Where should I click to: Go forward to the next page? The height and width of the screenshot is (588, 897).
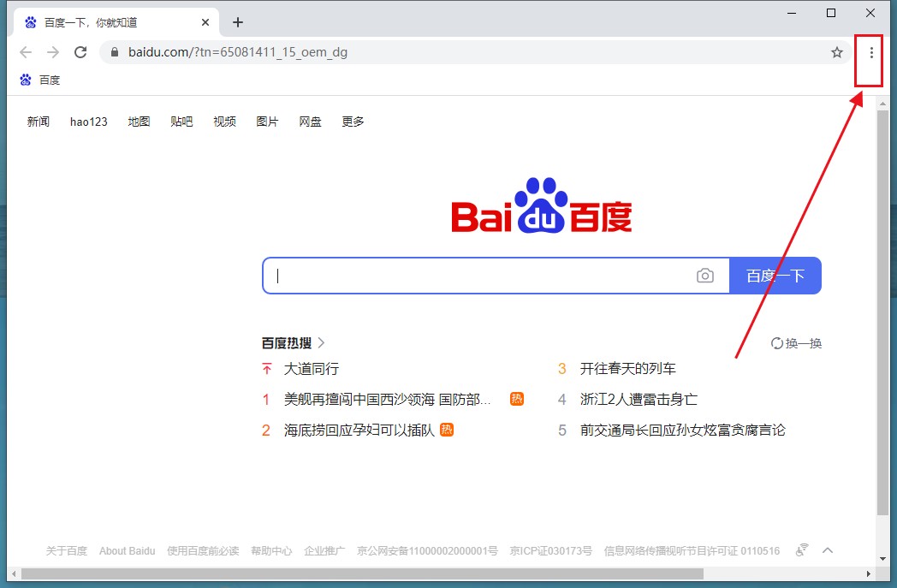click(53, 52)
